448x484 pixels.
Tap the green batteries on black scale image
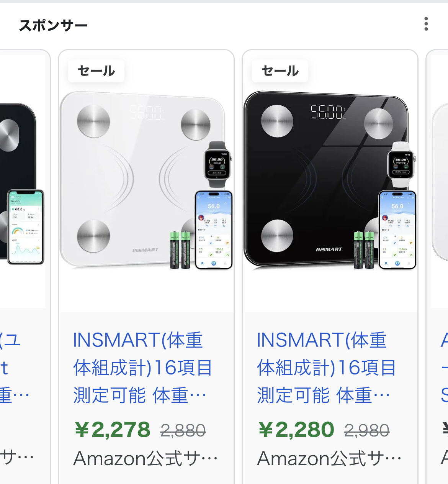coord(364,250)
